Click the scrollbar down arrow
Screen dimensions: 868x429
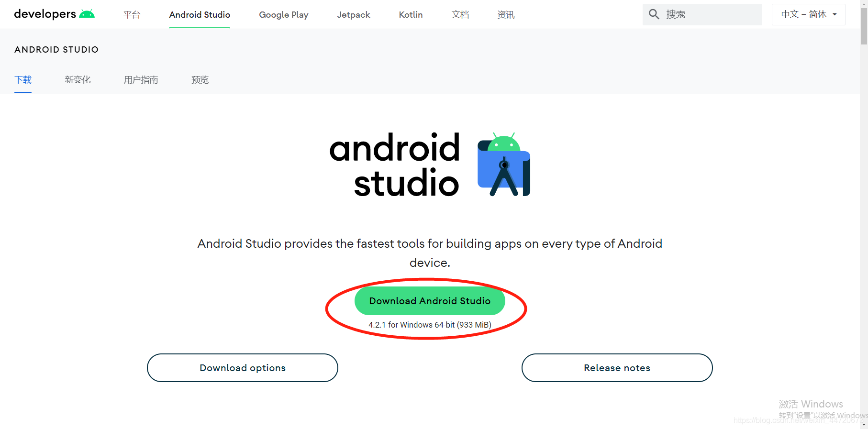pos(864,425)
